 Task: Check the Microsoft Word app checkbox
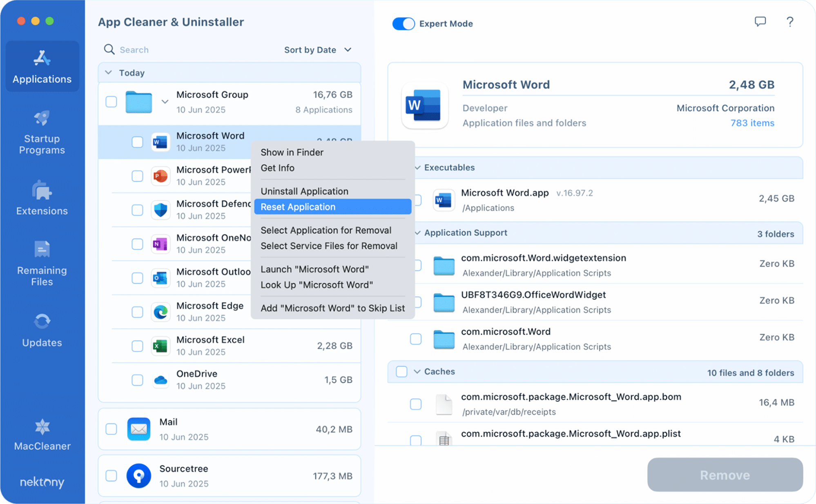coord(137,142)
